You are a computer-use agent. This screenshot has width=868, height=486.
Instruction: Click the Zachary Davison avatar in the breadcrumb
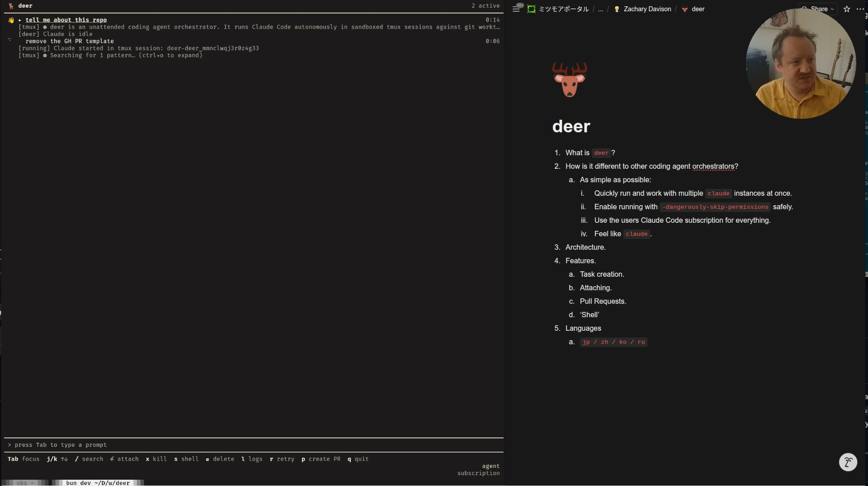tap(618, 9)
